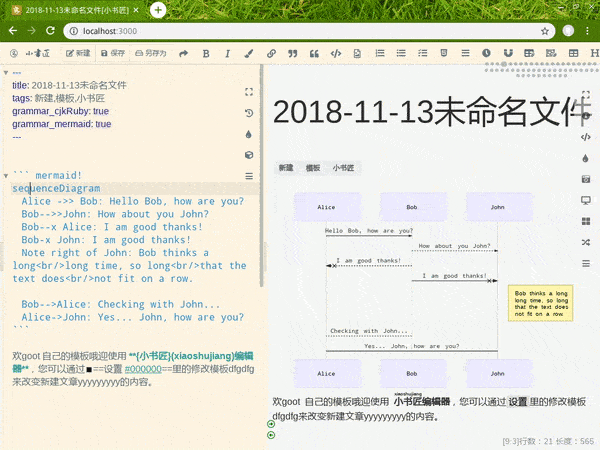This screenshot has height=450, width=600.
Task: Click the right-quote blockquote icon
Action: pos(293,54)
